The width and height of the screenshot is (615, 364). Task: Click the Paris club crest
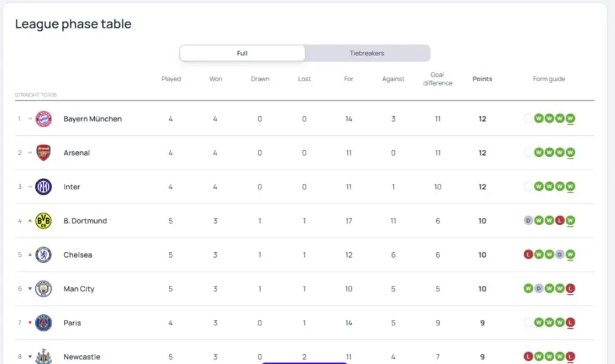pos(44,323)
